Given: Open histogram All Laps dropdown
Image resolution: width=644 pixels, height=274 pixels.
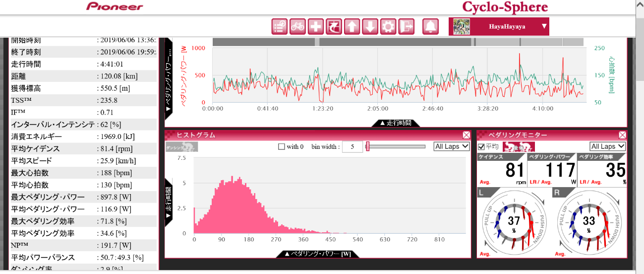Looking at the screenshot, I should [x=451, y=146].
